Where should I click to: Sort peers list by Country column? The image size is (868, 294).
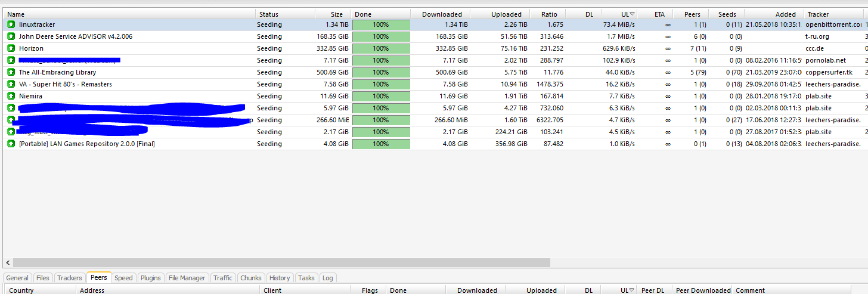[41, 290]
